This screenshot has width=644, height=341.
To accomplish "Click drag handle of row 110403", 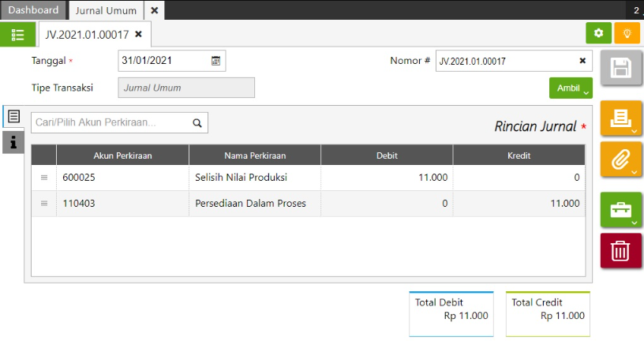I will tap(44, 204).
